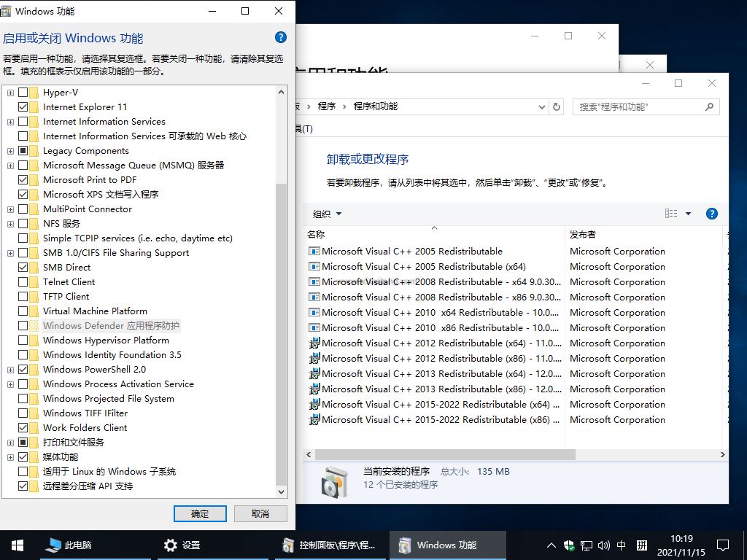The width and height of the screenshot is (747, 560).
Task: Check the TFTP Client feature
Action: pyautogui.click(x=23, y=296)
